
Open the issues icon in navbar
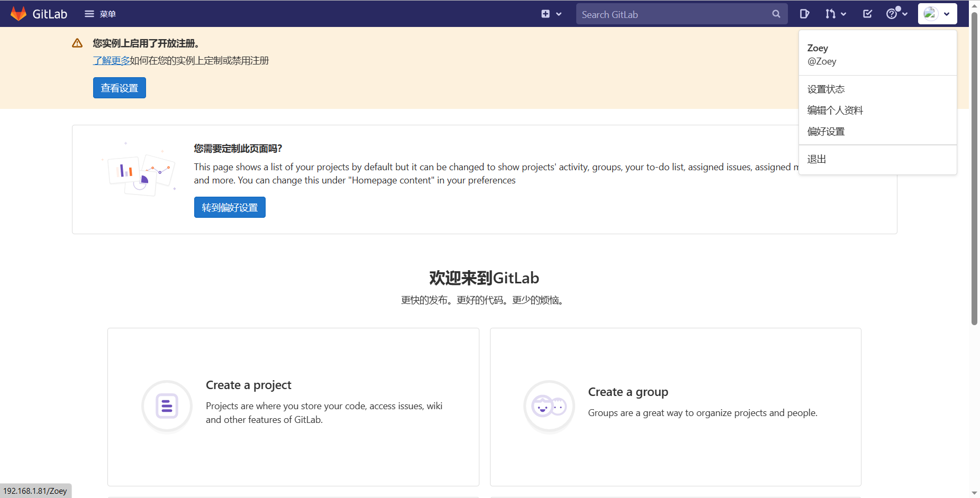pyautogui.click(x=804, y=14)
